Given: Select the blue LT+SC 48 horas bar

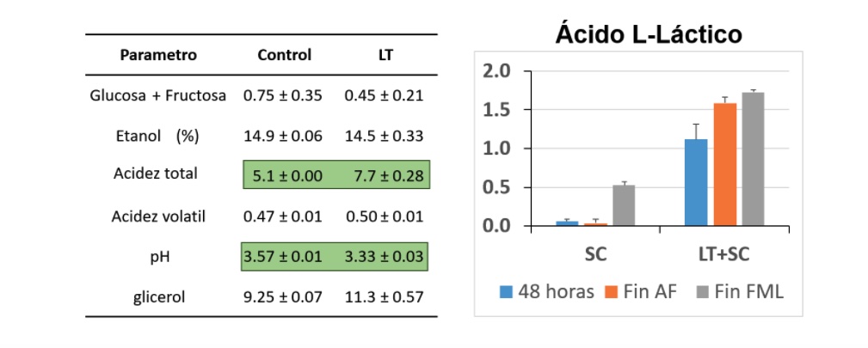Looking at the screenshot, I should point(696,182).
